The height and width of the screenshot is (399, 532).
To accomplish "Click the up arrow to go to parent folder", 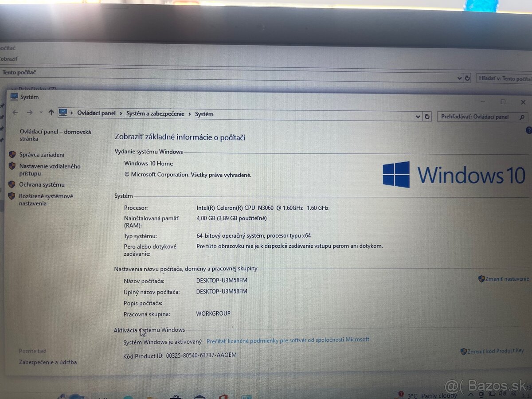I will point(51,112).
